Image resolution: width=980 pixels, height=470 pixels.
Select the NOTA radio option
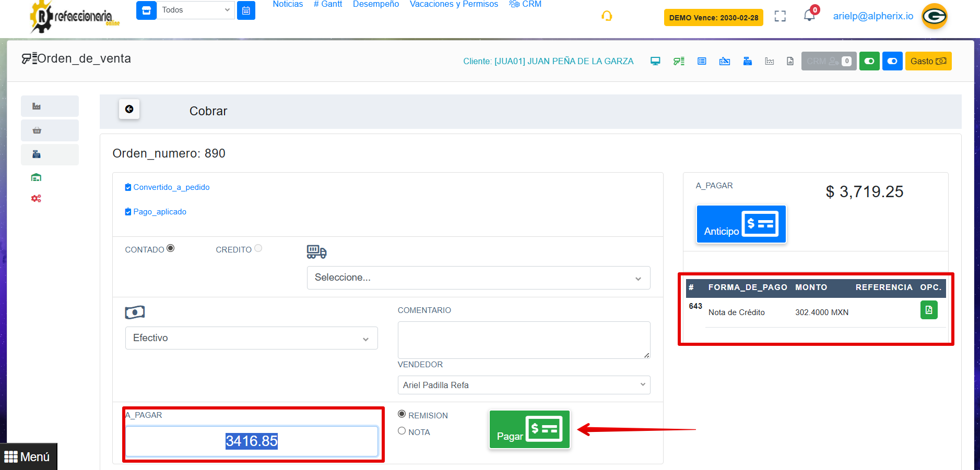coord(402,431)
